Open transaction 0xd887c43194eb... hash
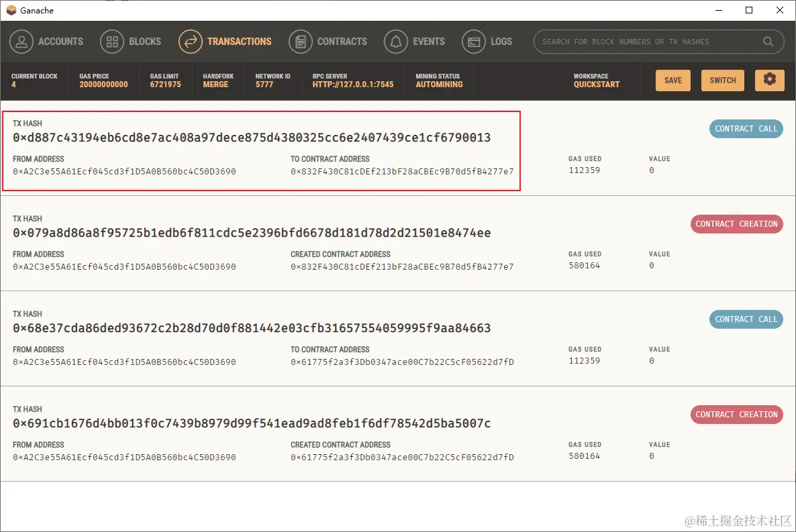796x532 pixels. tap(252, 138)
